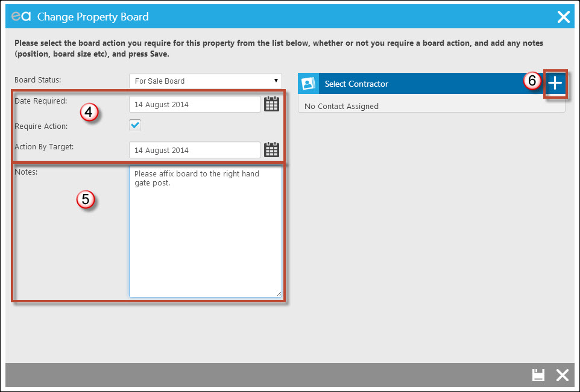
Task: Click the No Contact Assigned text
Action: (341, 107)
